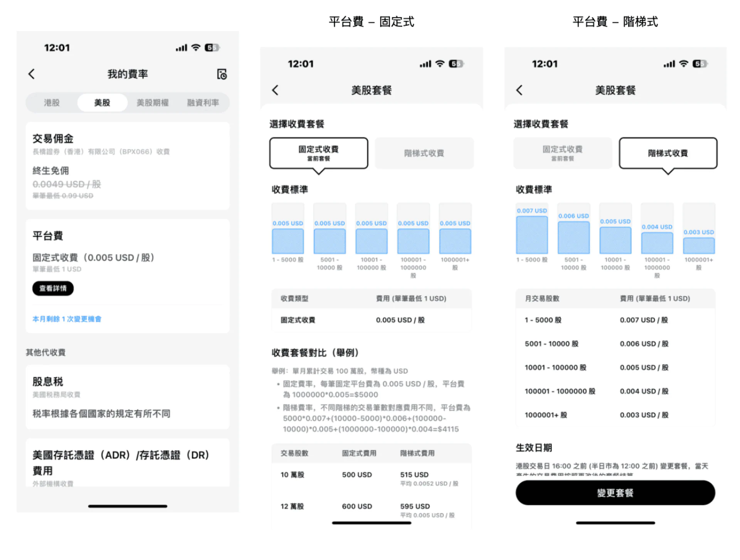Tap 本月剩餘 1 次變更機會 link
The width and height of the screenshot is (740, 560).
[x=67, y=319]
